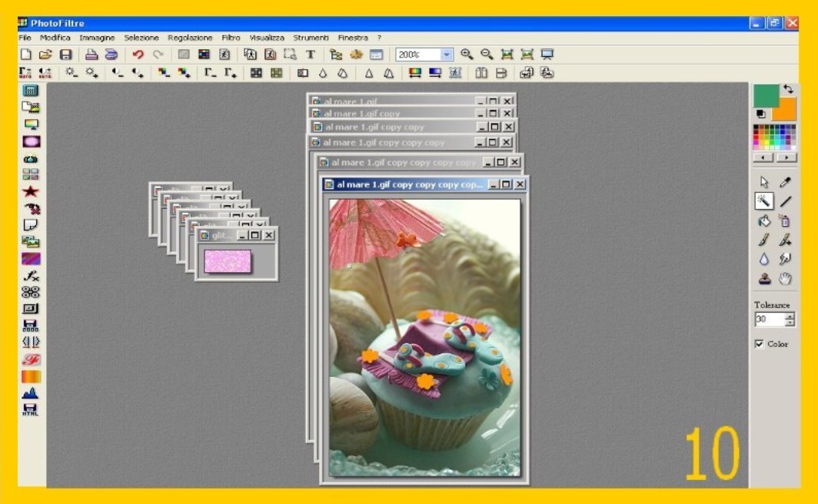This screenshot has height=504, width=818.
Task: Pick the Eyedropper tool in the tool palette
Action: pyautogui.click(x=785, y=183)
